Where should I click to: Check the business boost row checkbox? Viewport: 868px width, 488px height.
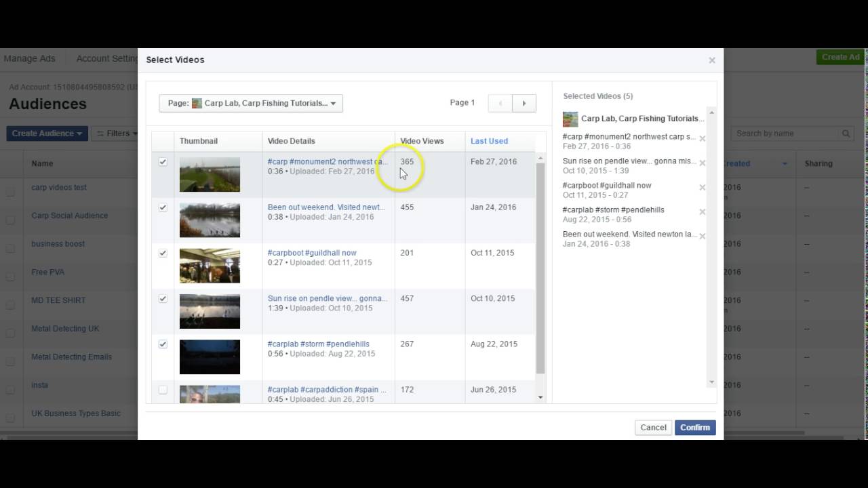(x=10, y=249)
